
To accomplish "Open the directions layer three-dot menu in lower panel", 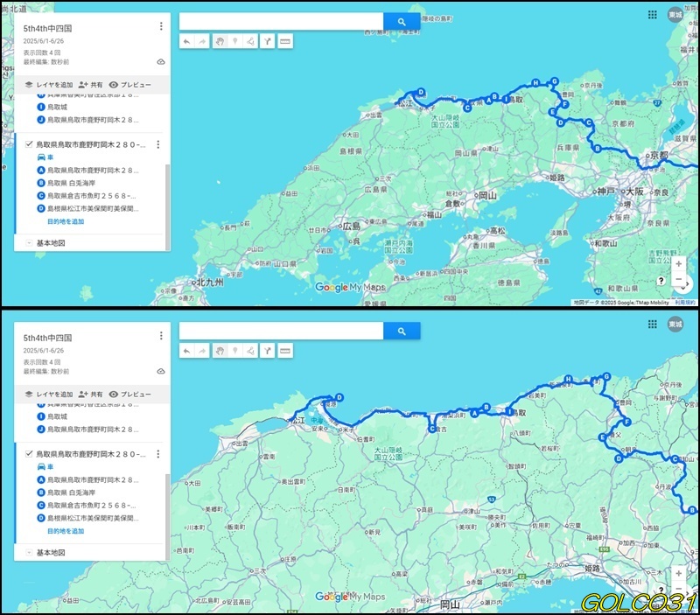I will pyautogui.click(x=157, y=454).
